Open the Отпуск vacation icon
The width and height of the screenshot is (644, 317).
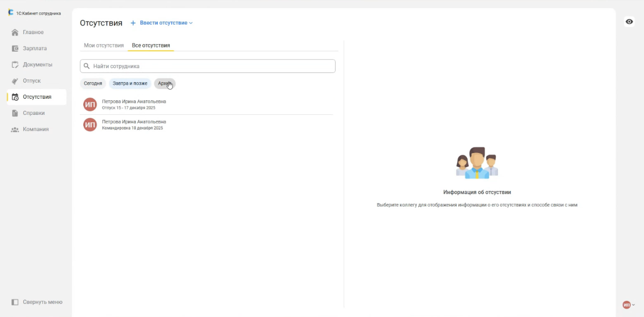pyautogui.click(x=15, y=81)
